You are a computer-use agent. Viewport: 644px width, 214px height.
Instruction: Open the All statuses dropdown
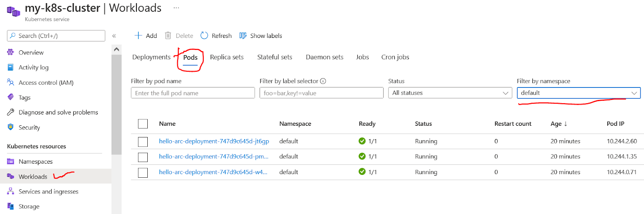tap(450, 93)
